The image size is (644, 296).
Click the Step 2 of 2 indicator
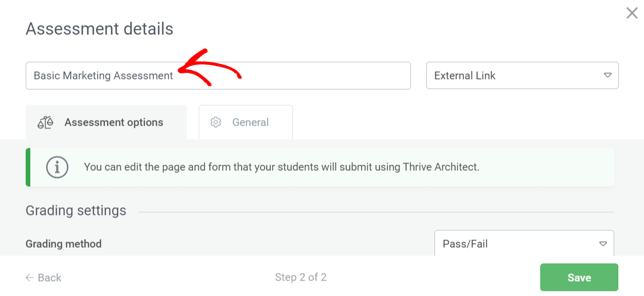point(300,278)
